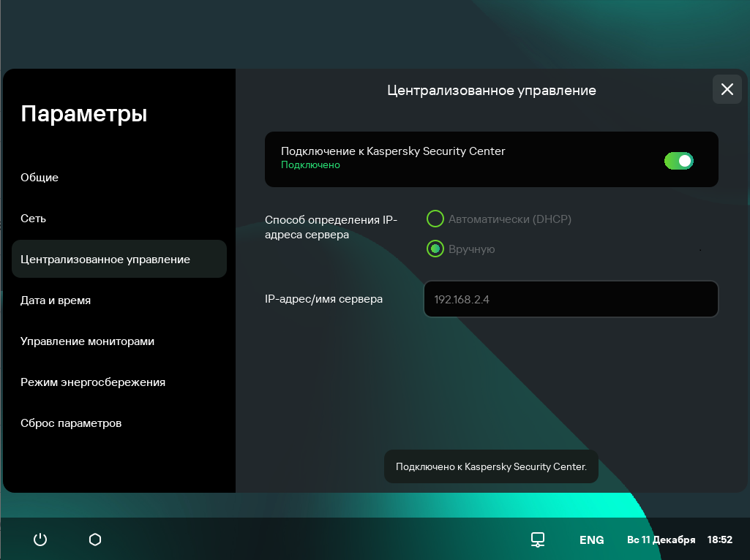Viewport: 750px width, 560px height.
Task: Click the Параметры title heading
Action: [83, 114]
